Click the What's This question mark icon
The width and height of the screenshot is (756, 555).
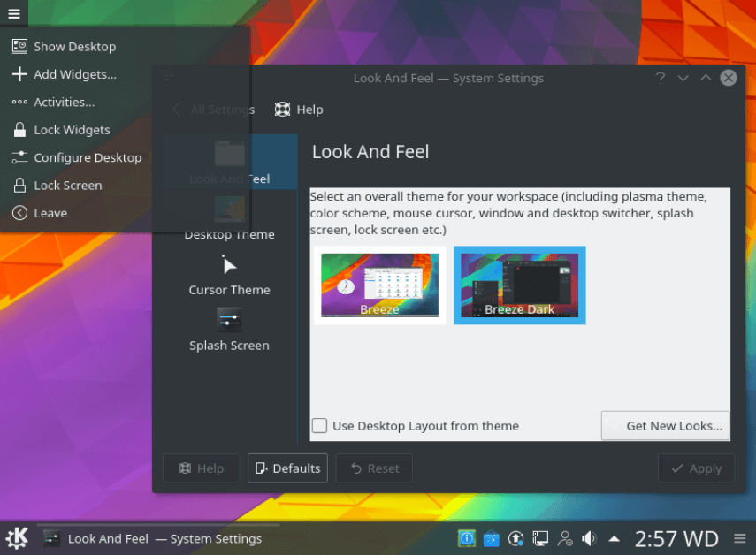661,78
